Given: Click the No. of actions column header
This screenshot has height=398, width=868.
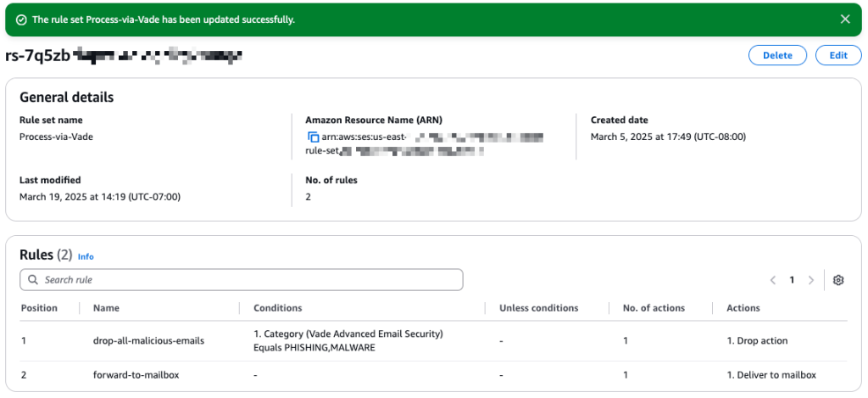Looking at the screenshot, I should coord(654,308).
